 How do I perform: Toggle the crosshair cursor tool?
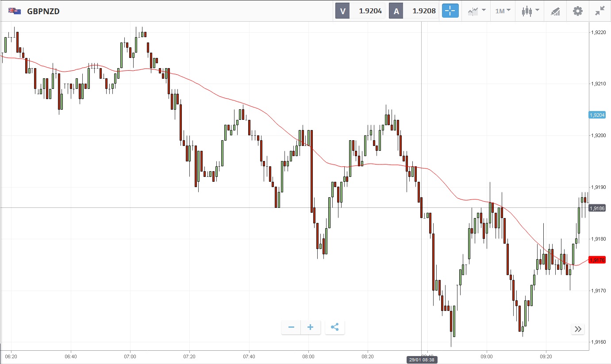point(450,11)
